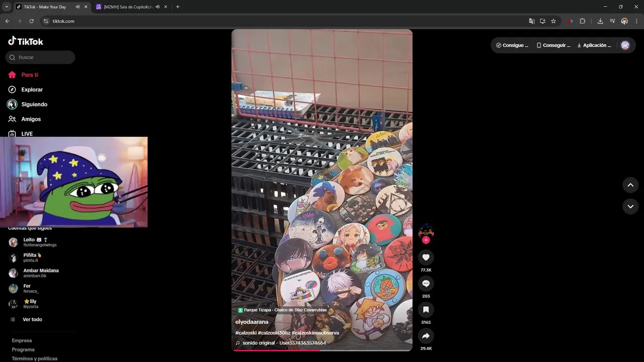The width and height of the screenshot is (644, 362).
Task: Click Consigue button in top pill
Action: coord(512,45)
